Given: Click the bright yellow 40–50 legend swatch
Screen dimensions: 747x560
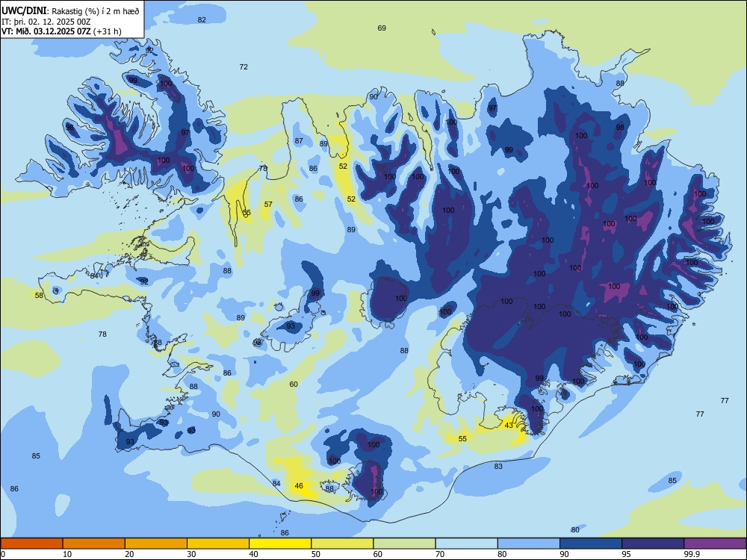Looking at the screenshot, I should [x=280, y=544].
